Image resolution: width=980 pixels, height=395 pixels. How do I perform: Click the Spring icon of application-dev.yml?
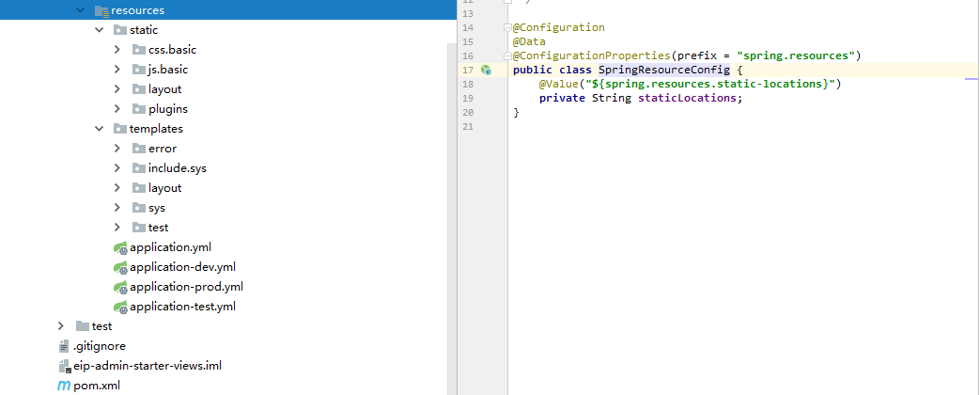(120, 267)
